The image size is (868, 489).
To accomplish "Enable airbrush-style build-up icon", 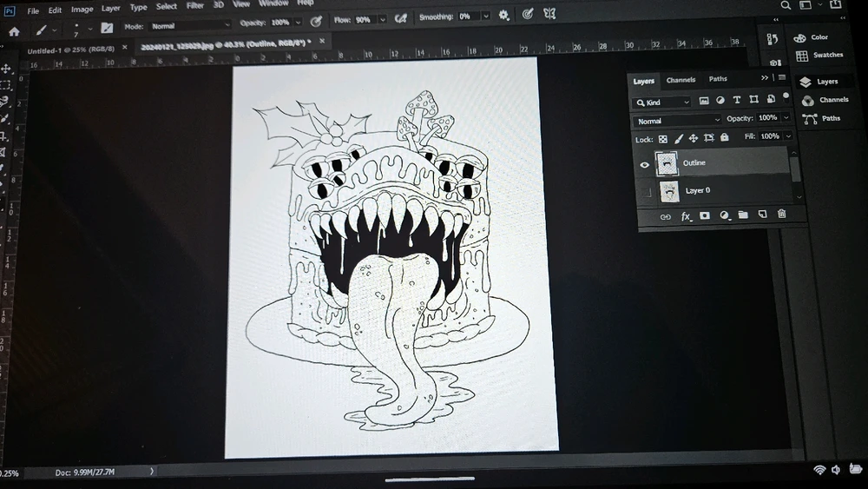I will coord(401,18).
